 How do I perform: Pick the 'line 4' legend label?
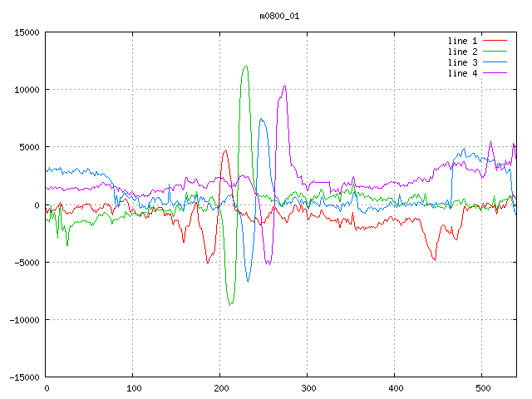coord(462,73)
